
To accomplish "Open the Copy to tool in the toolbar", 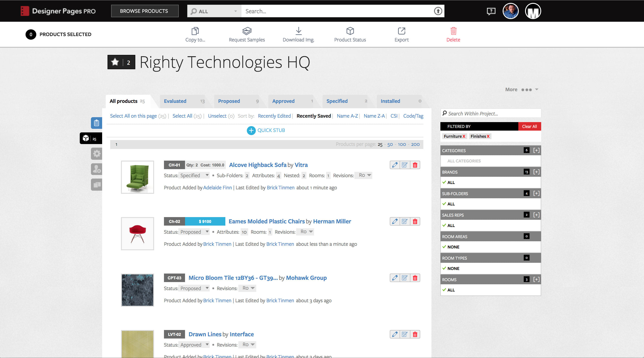I will (195, 34).
